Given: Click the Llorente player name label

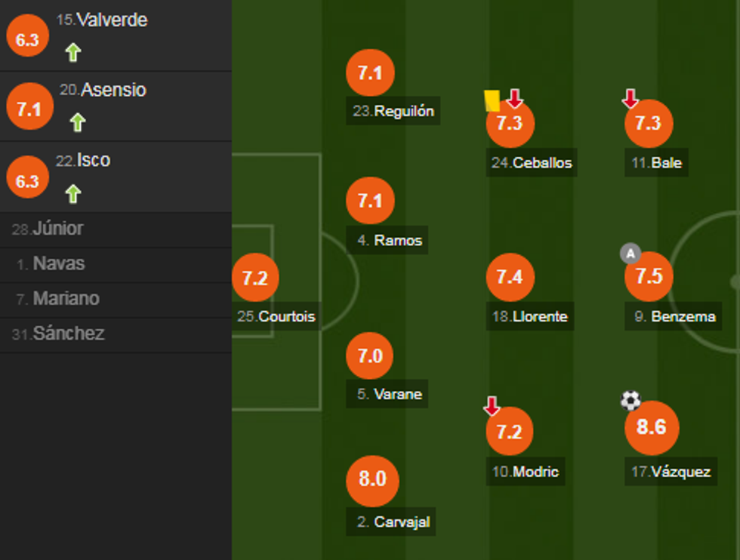Looking at the screenshot, I should (529, 316).
